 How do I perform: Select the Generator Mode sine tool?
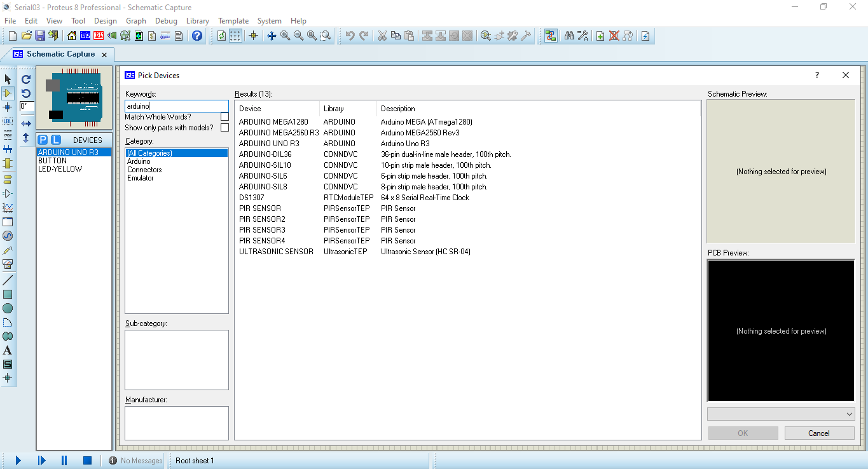tap(8, 236)
